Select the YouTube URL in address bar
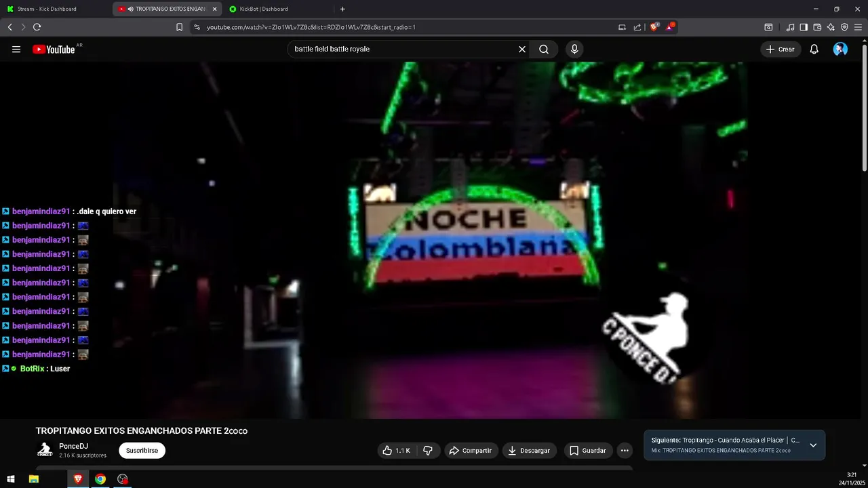 click(x=311, y=27)
